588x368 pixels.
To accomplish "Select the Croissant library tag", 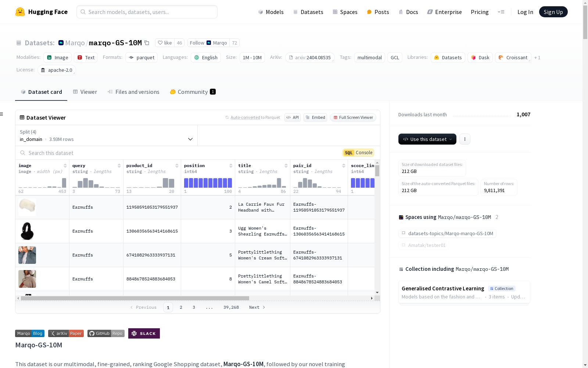I will pyautogui.click(x=513, y=57).
